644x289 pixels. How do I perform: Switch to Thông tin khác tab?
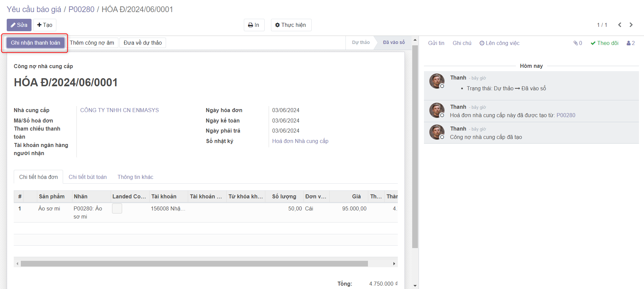point(135,177)
